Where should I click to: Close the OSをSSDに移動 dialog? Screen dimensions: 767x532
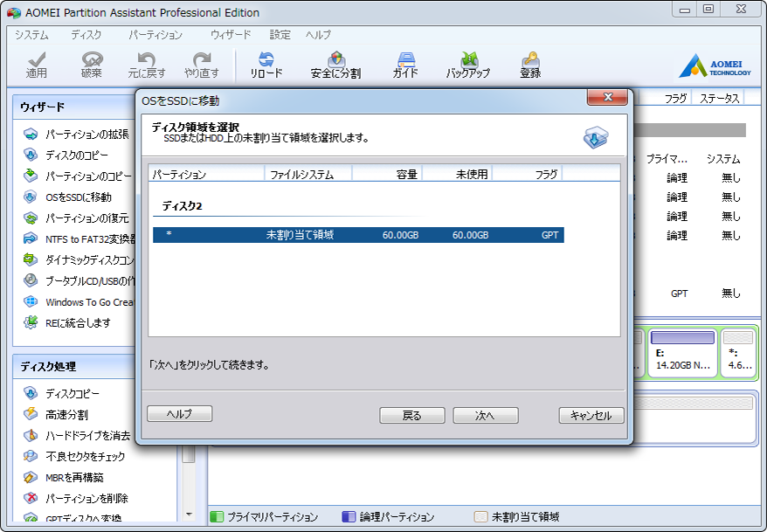(607, 97)
